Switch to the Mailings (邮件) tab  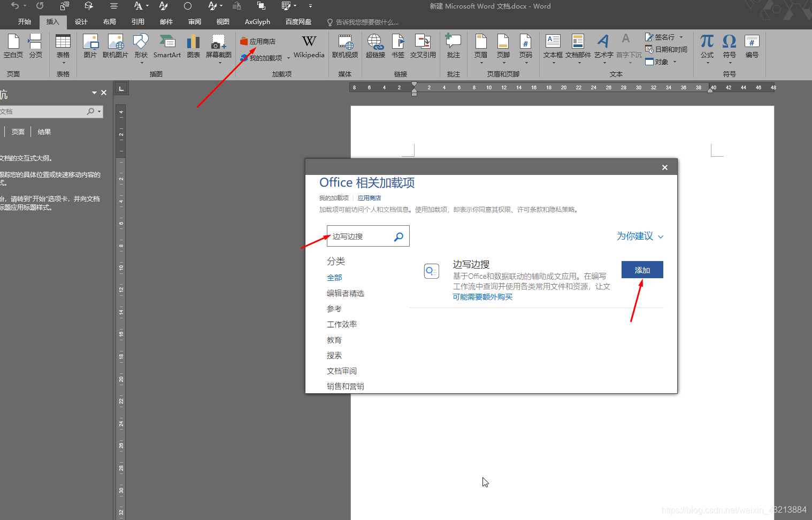point(166,22)
